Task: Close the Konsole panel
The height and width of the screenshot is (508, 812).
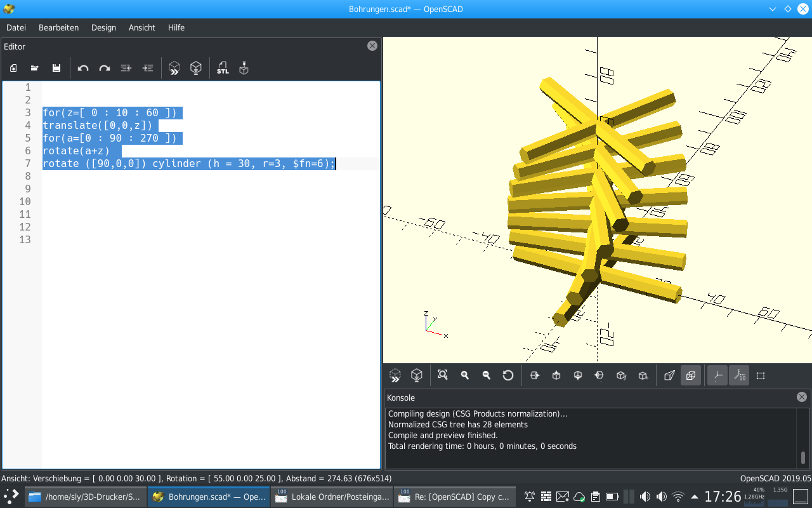Action: click(x=802, y=397)
